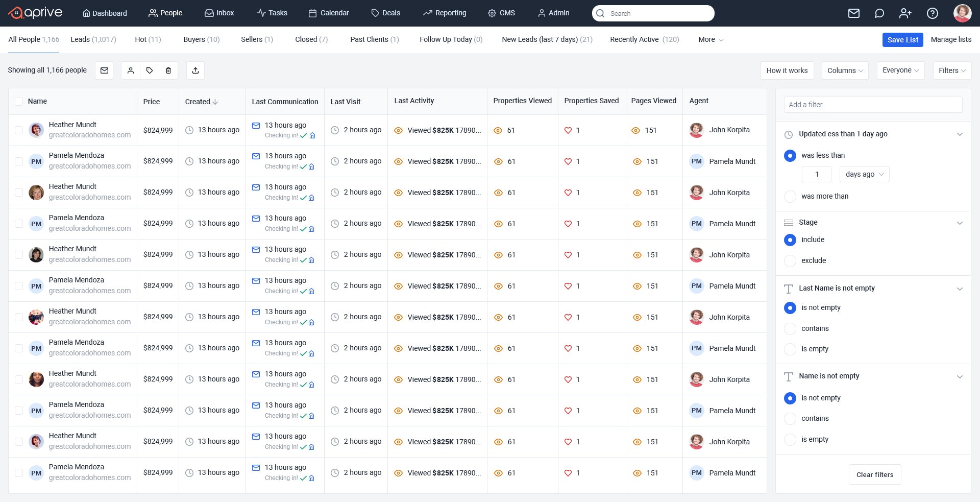Click the Save List button
The width and height of the screenshot is (980, 502).
(902, 40)
